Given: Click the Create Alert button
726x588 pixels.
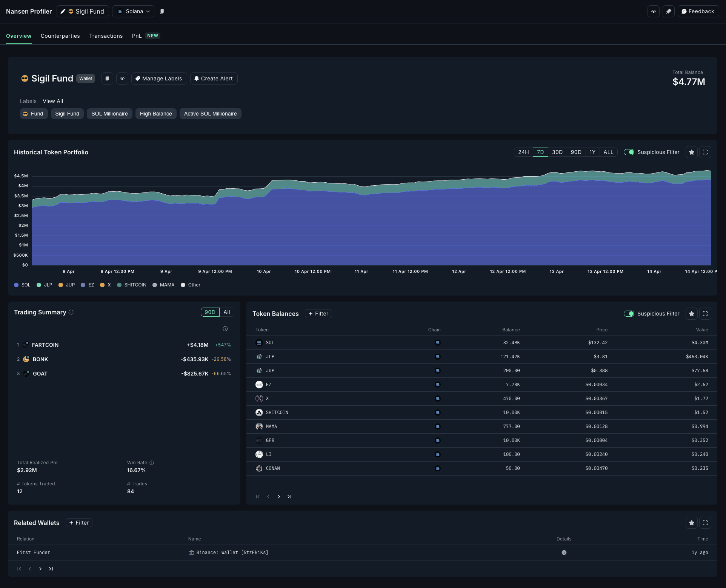Looking at the screenshot, I should tap(214, 79).
